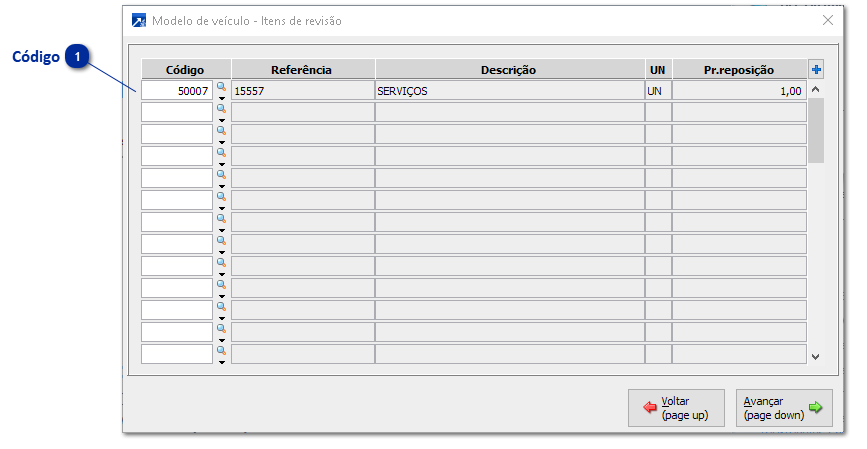Select the UN unit cell in SERVIÇOS row
This screenshot has height=449, width=867.
tap(658, 91)
